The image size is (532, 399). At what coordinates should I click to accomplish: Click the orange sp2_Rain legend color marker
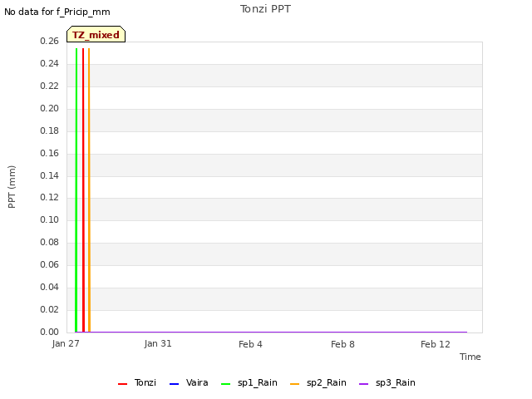[x=294, y=384]
